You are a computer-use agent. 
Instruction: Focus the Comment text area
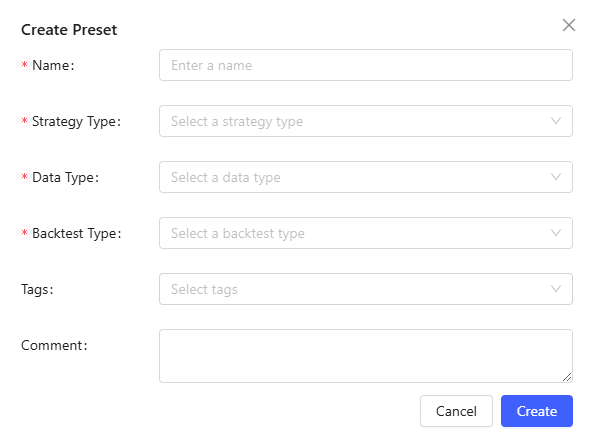(x=366, y=356)
